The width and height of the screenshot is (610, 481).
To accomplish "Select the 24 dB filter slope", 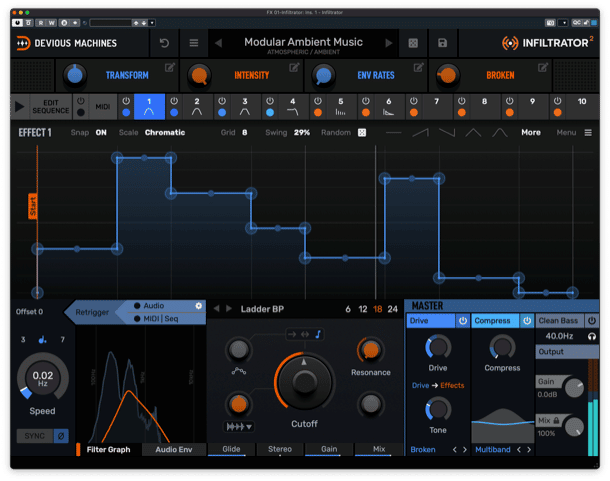I will point(393,309).
